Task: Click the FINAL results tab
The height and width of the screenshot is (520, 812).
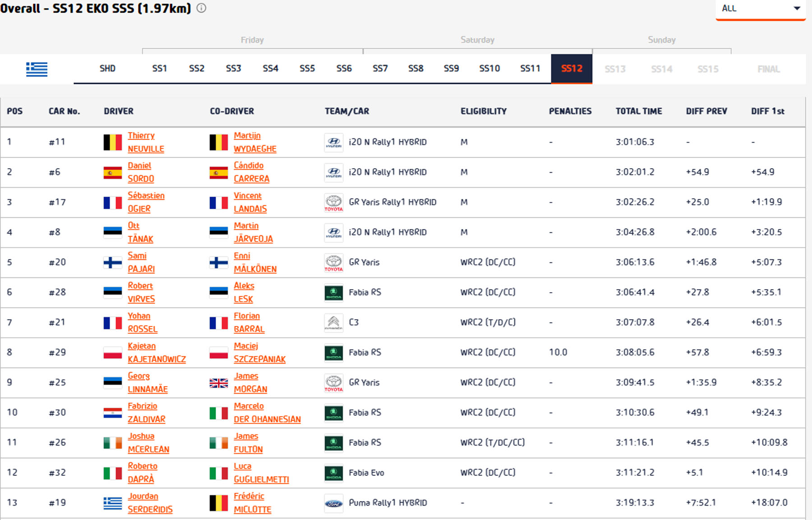Action: tap(769, 69)
